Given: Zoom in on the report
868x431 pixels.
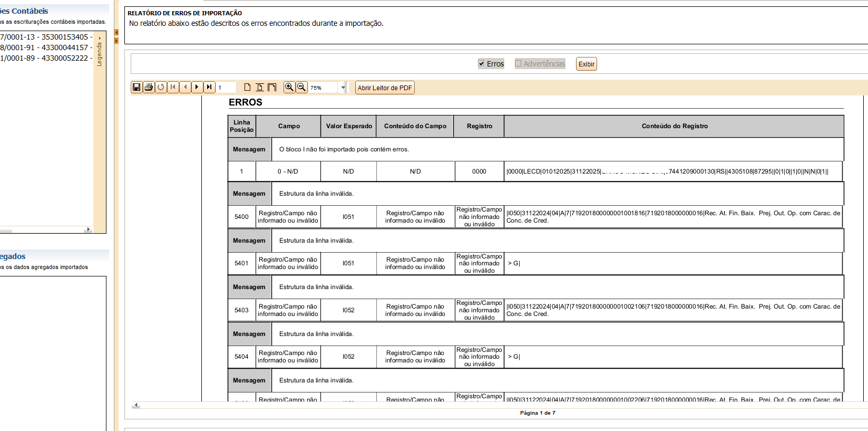Looking at the screenshot, I should pyautogui.click(x=289, y=87).
